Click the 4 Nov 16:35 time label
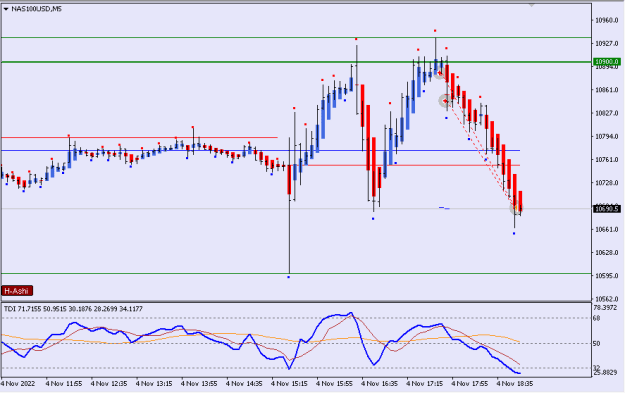Screen dimensions: 625x393 [x=379, y=384]
